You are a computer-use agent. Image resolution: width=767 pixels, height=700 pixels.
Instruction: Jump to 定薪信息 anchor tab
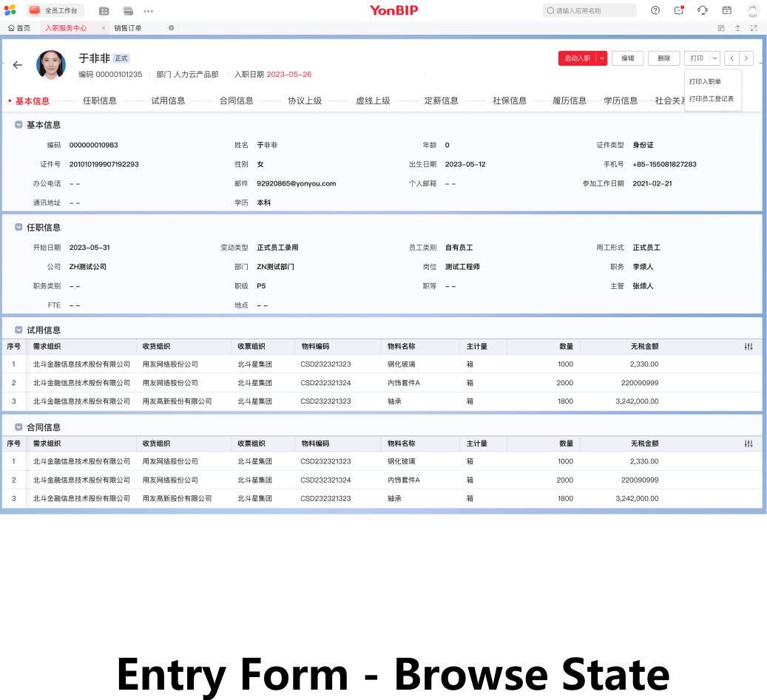[442, 101]
